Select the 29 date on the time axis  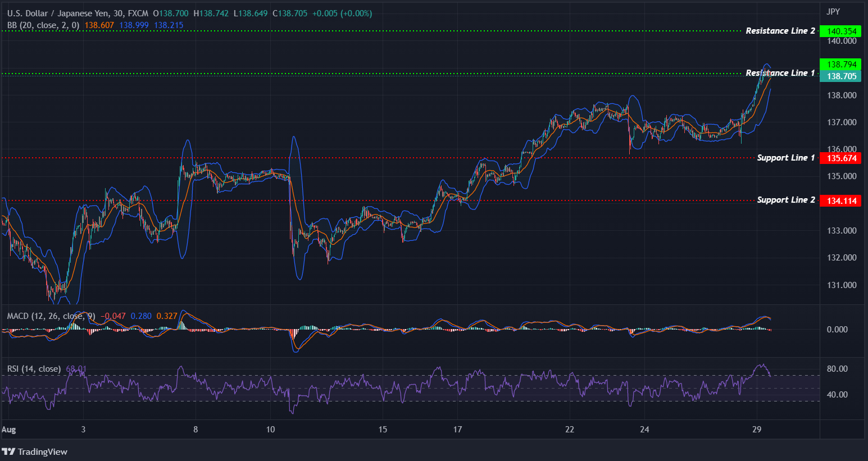coord(757,428)
